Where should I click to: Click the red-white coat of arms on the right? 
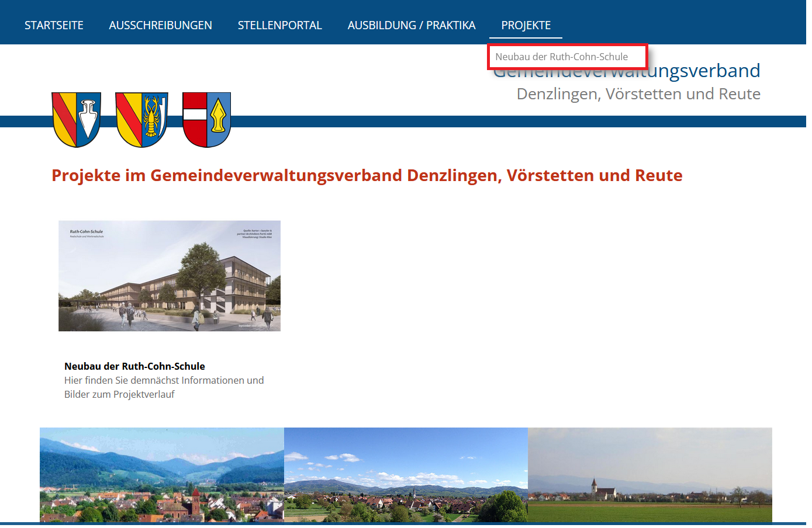(x=206, y=119)
